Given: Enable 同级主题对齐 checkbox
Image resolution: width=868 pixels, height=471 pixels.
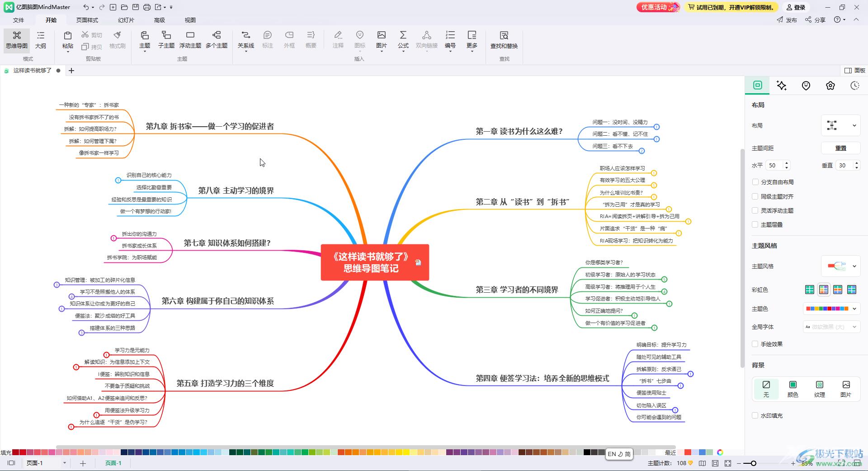Looking at the screenshot, I should (x=755, y=196).
